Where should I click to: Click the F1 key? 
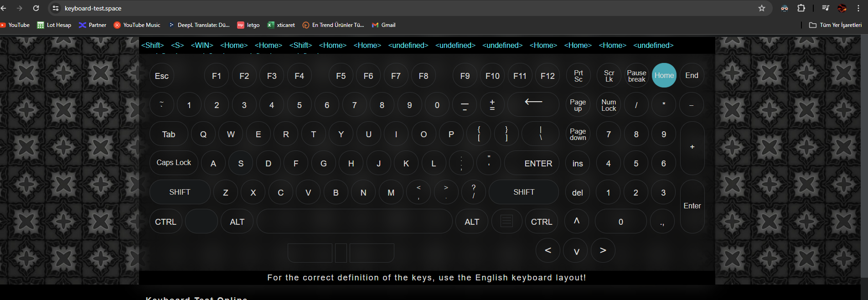coord(217,76)
